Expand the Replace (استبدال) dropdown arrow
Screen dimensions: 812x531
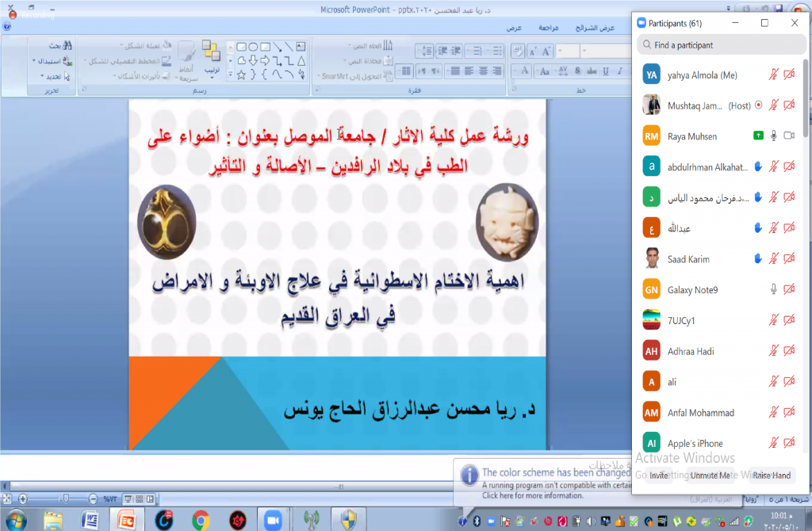coord(34,61)
